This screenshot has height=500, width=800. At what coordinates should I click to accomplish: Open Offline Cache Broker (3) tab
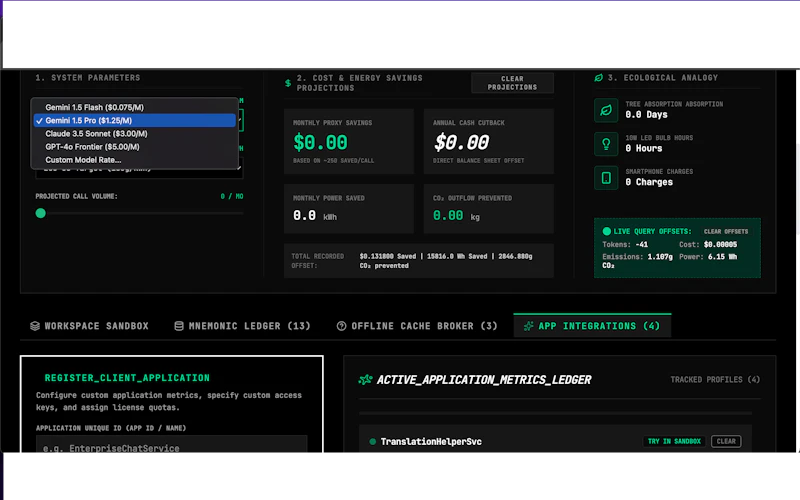point(417,326)
